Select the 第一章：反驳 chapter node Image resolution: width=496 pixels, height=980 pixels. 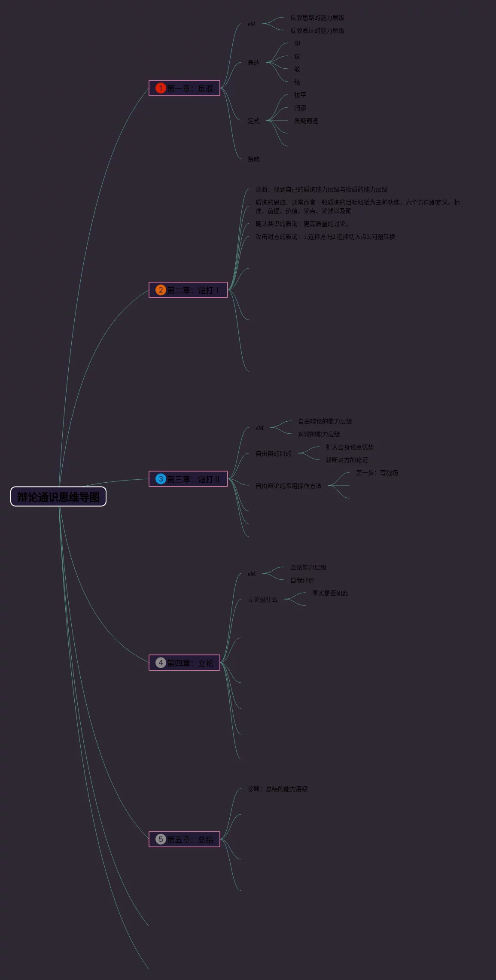[190, 88]
